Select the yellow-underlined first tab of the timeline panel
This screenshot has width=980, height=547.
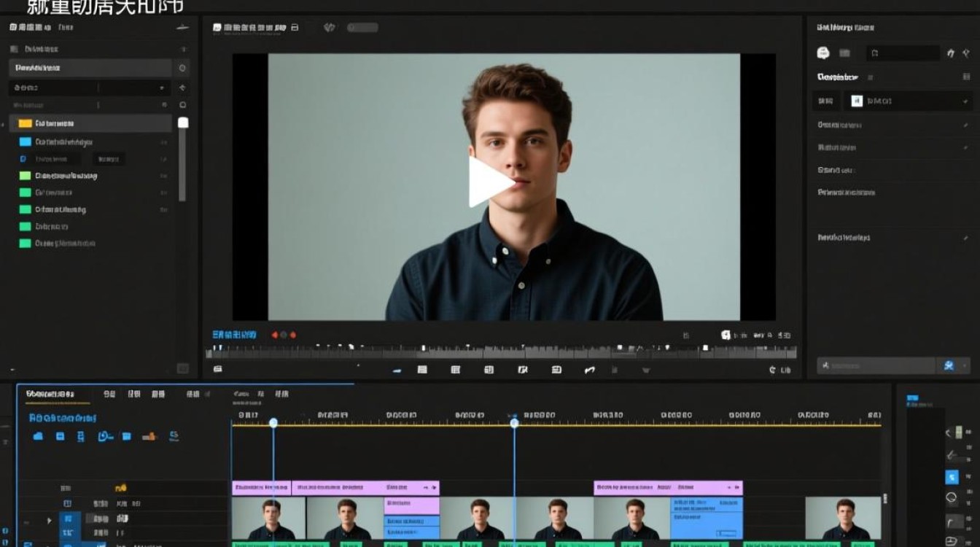(50, 394)
